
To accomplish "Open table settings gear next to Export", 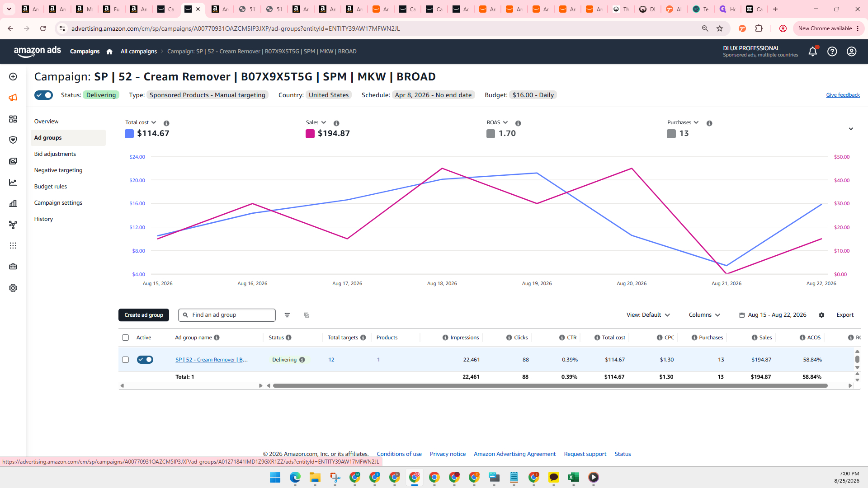I will [x=821, y=315].
